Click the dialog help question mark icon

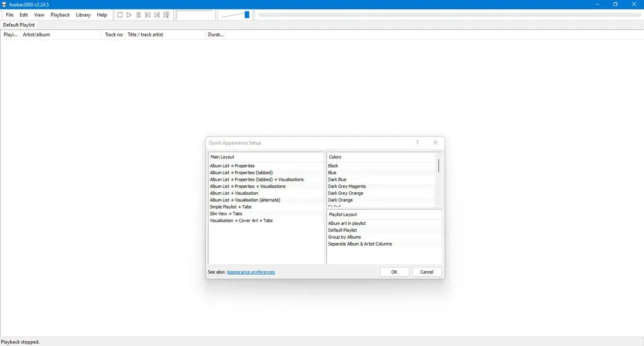point(417,142)
